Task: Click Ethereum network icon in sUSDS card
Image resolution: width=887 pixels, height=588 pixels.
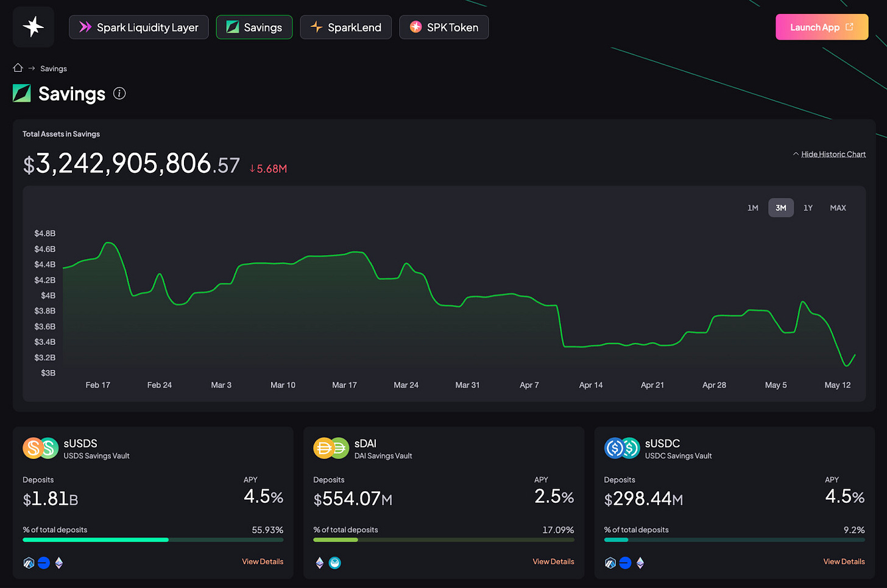Action: tap(59, 563)
